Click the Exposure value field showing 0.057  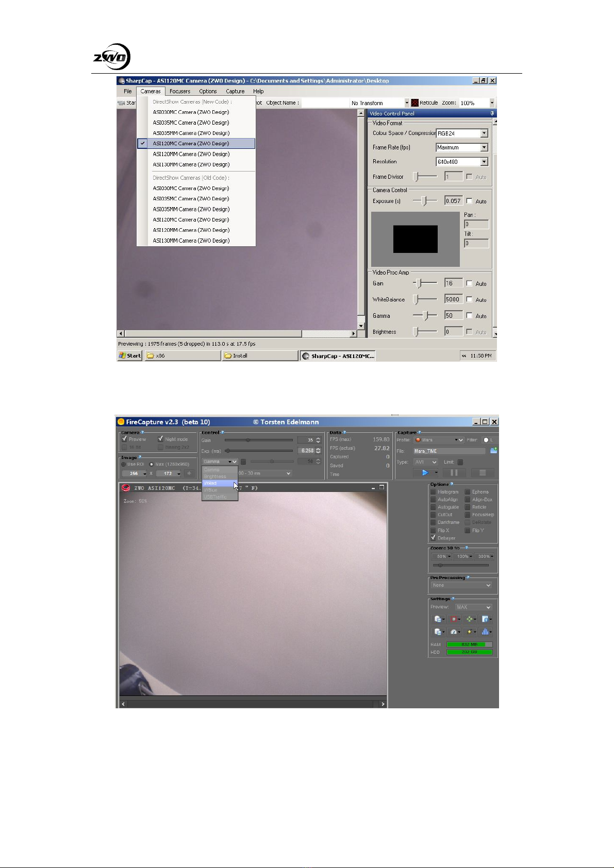[x=454, y=201]
